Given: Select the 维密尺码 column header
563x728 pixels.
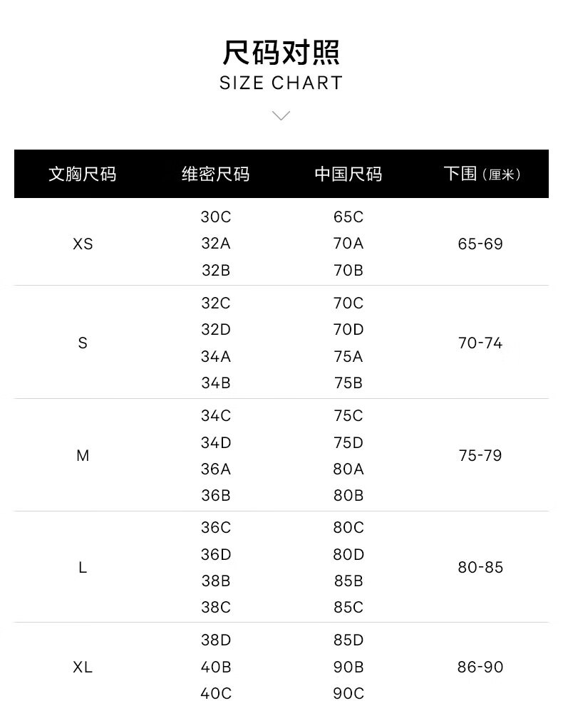Looking at the screenshot, I should (215, 174).
